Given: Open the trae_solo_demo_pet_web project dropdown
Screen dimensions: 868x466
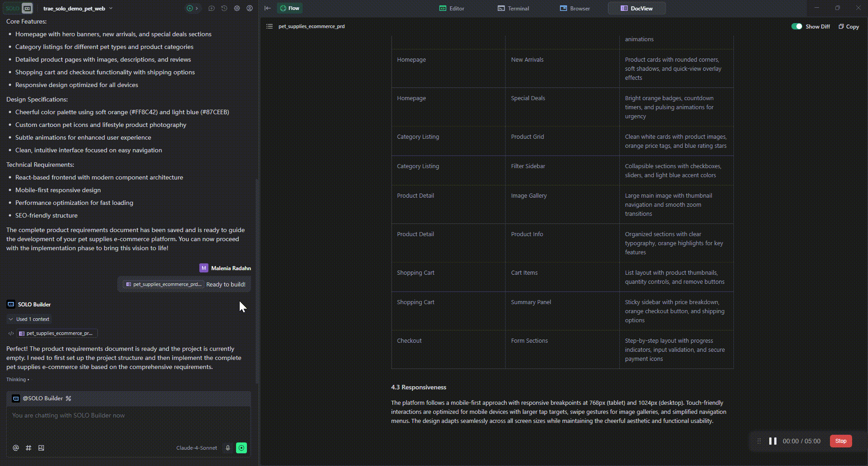Looking at the screenshot, I should pyautogui.click(x=77, y=9).
